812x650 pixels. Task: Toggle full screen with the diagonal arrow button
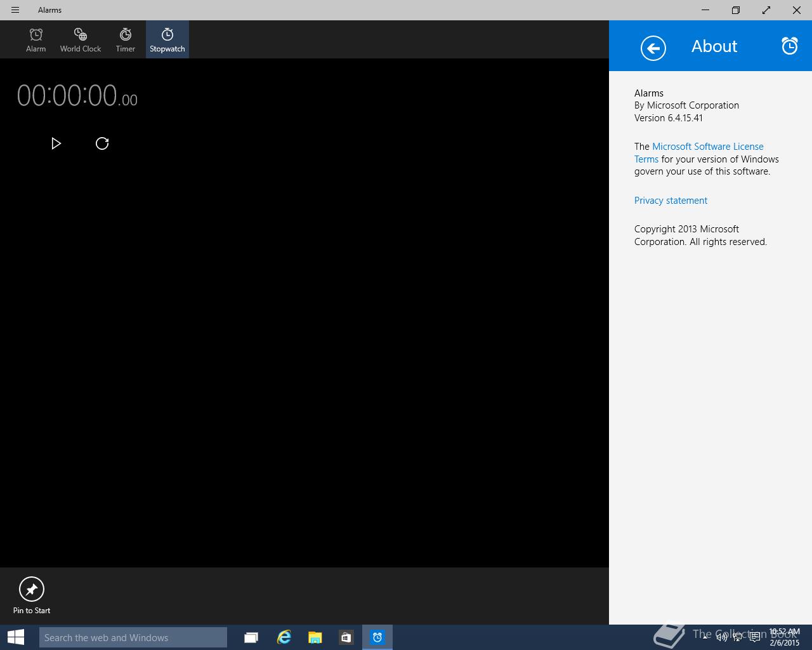(766, 10)
